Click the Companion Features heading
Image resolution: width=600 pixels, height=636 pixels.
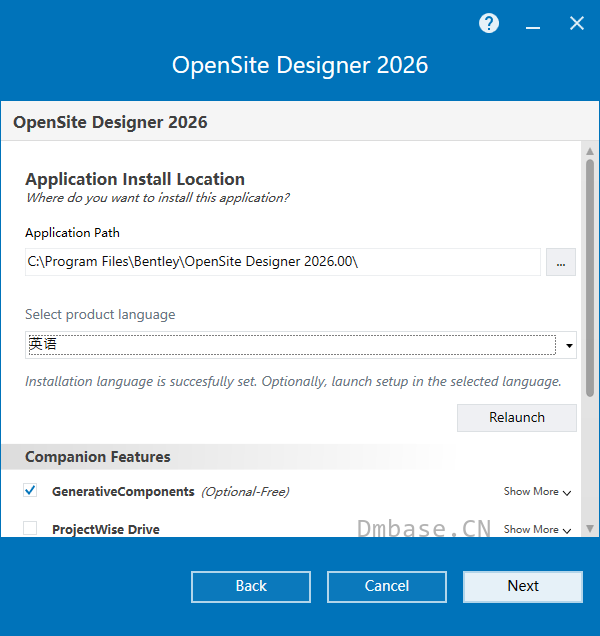pyautogui.click(x=98, y=457)
